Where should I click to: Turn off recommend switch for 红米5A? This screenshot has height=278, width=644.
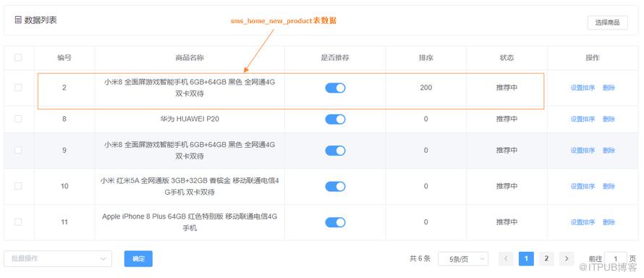pos(335,187)
